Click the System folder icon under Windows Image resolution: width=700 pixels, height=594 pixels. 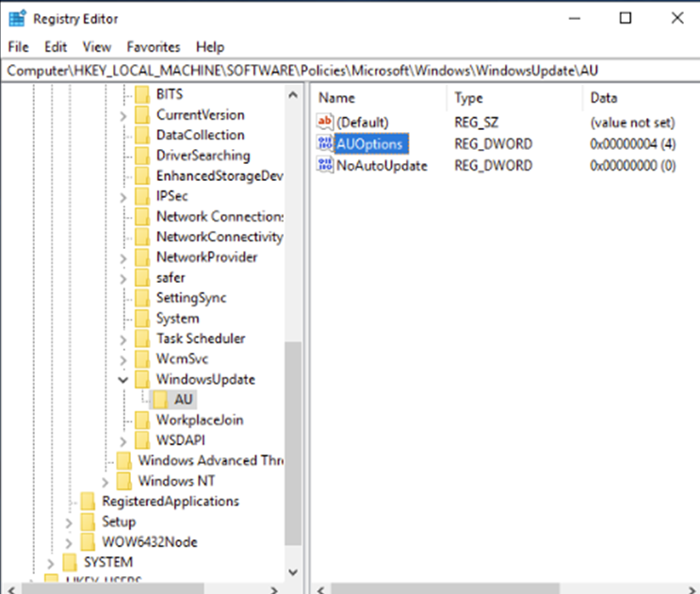142,318
